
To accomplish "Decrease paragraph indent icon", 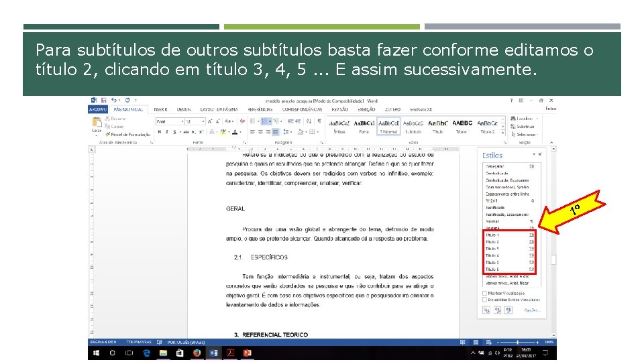I will [290, 121].
